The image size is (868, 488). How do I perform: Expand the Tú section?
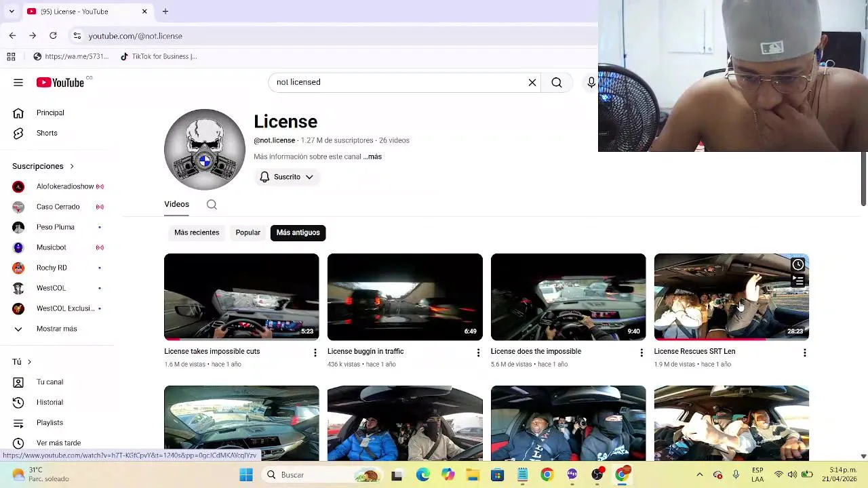click(22, 361)
